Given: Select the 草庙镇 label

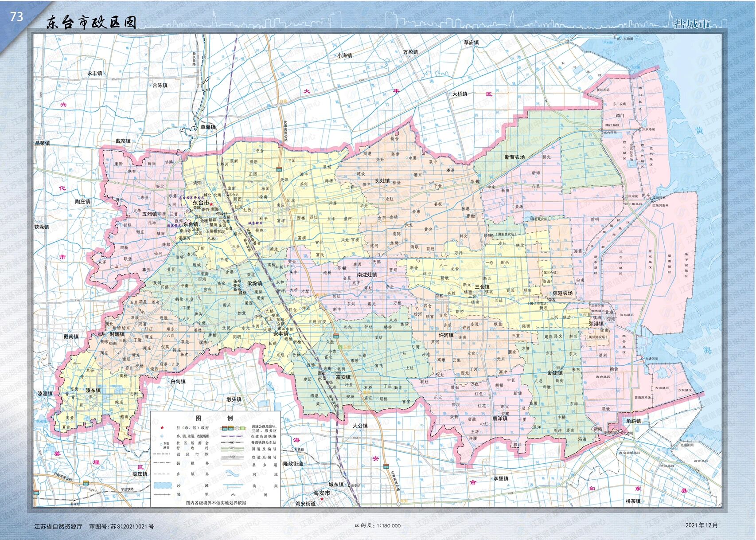Looking at the screenshot, I should (471, 43).
